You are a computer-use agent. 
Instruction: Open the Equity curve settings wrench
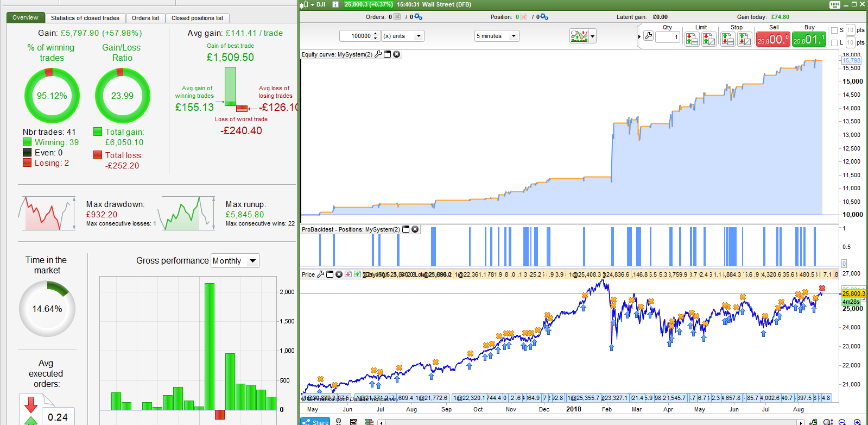(378, 54)
